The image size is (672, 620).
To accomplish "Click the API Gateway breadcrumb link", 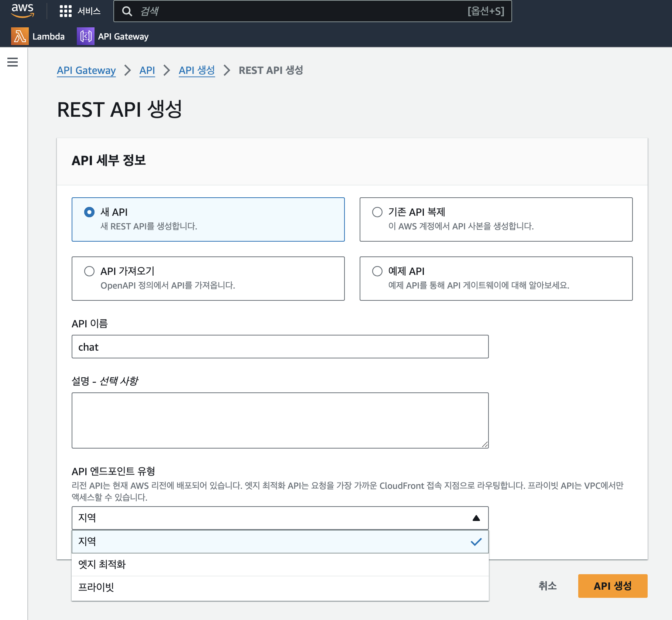I will point(86,70).
